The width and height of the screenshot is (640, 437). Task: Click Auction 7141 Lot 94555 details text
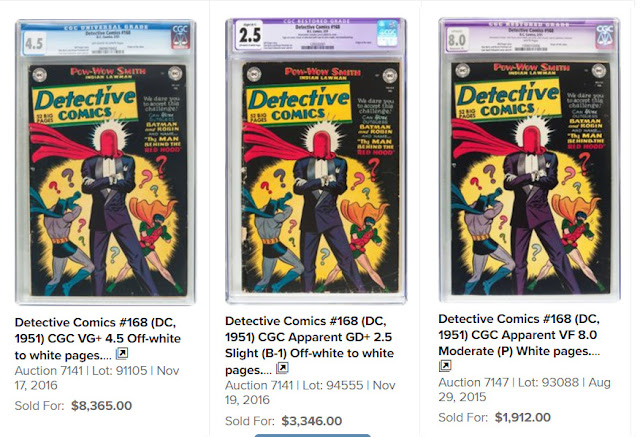pos(310,392)
